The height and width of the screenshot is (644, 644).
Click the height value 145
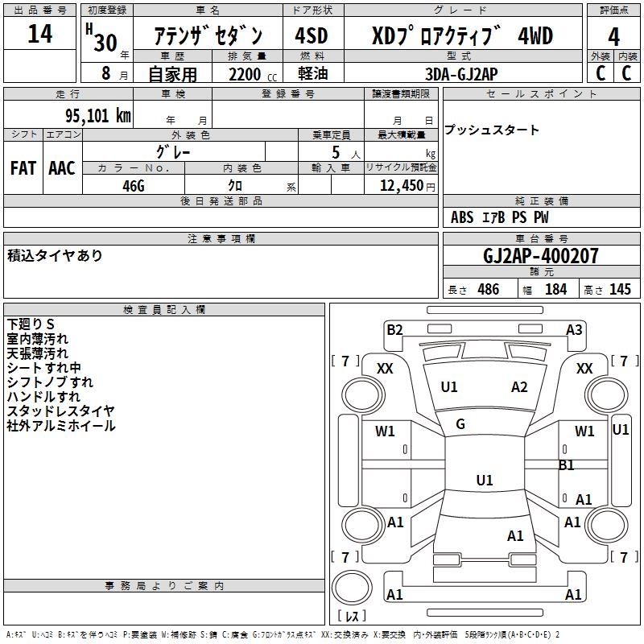[x=620, y=289]
